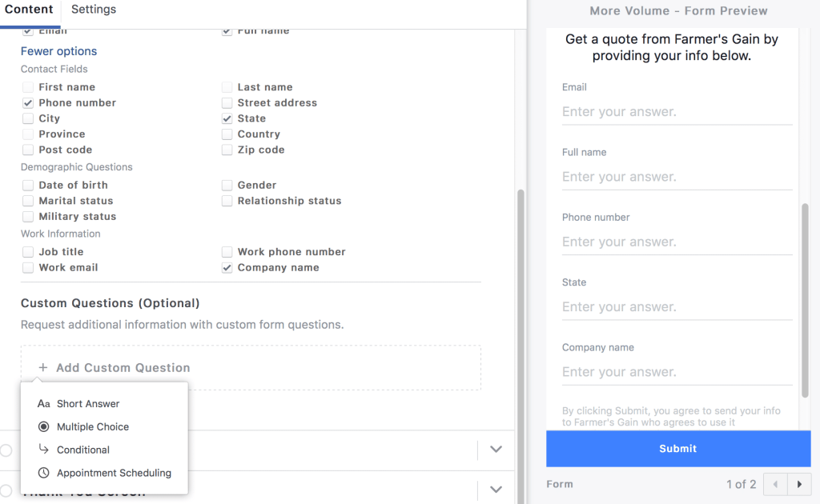Click the previous preview page arrow
820x504 pixels.
774,484
